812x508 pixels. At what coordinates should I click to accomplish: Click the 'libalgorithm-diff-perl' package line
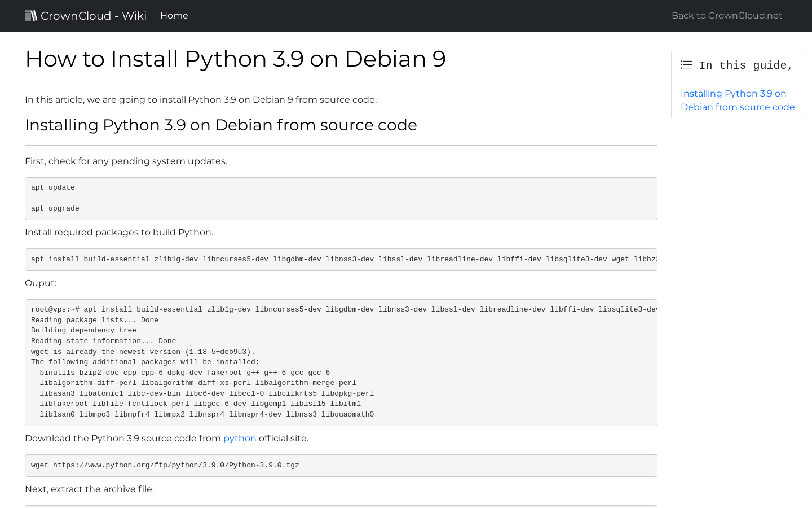pyautogui.click(x=198, y=383)
